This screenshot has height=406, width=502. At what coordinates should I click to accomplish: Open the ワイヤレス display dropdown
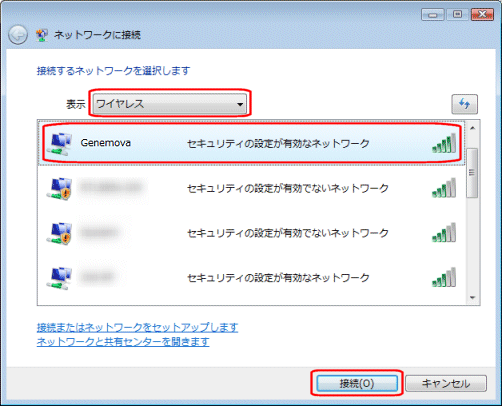pyautogui.click(x=170, y=104)
